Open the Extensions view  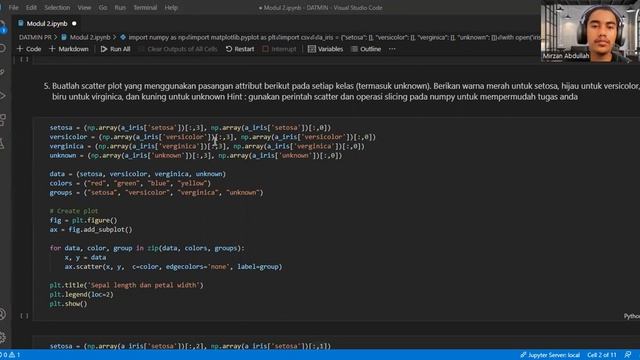click(x=3, y=120)
